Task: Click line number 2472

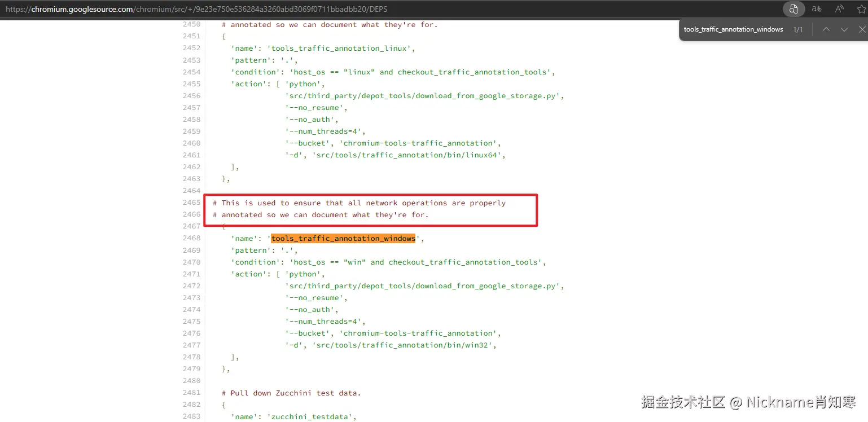Action: pyautogui.click(x=191, y=285)
